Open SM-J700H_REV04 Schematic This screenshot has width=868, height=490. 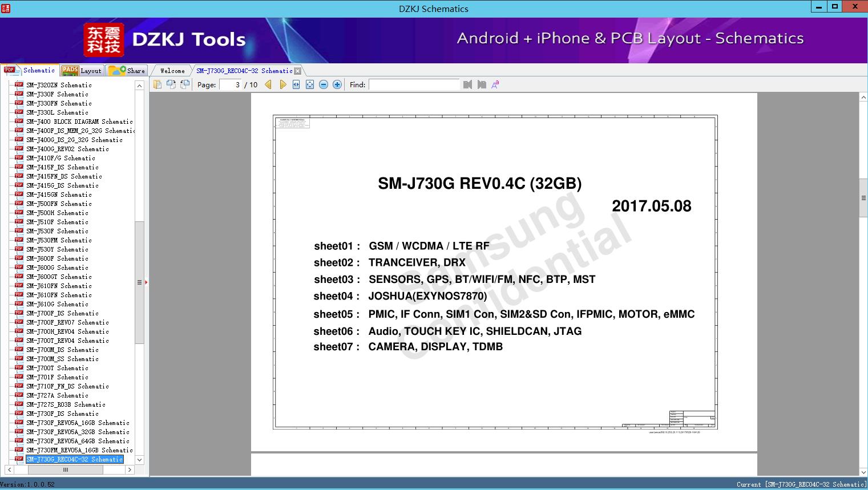click(67, 331)
